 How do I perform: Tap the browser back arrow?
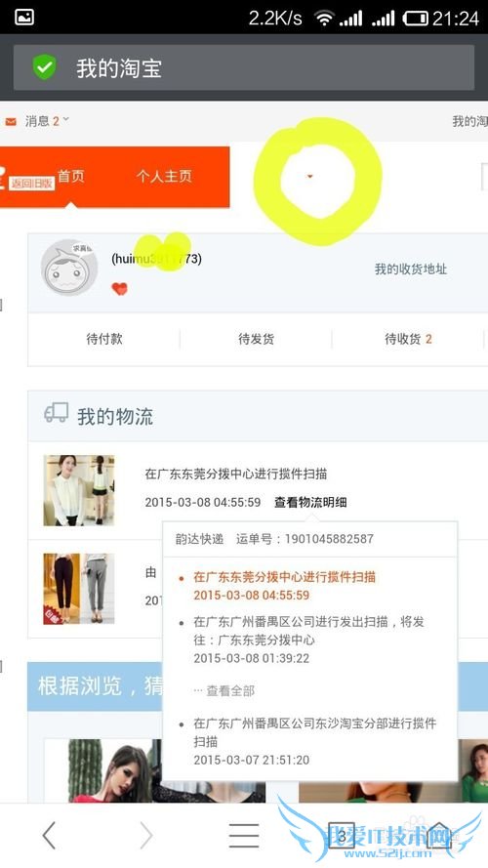coord(49,835)
